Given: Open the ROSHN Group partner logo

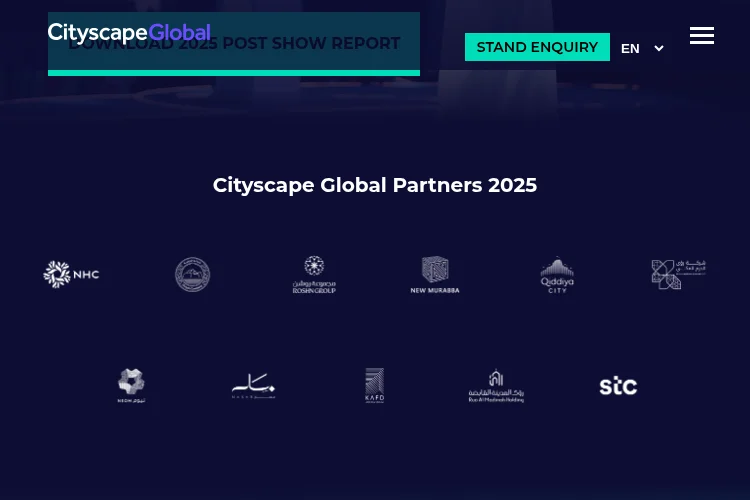Looking at the screenshot, I should [314, 275].
